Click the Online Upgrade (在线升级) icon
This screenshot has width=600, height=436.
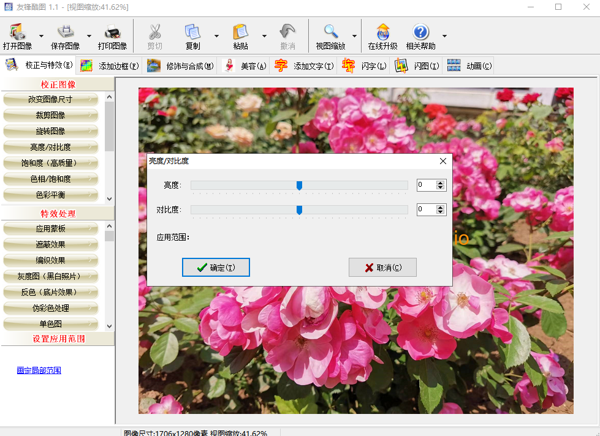(x=381, y=32)
